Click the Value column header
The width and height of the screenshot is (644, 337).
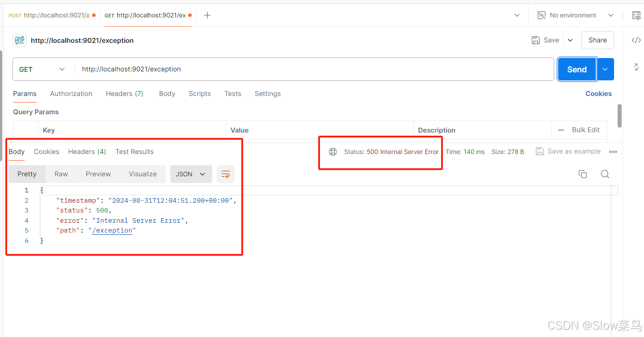coord(320,130)
